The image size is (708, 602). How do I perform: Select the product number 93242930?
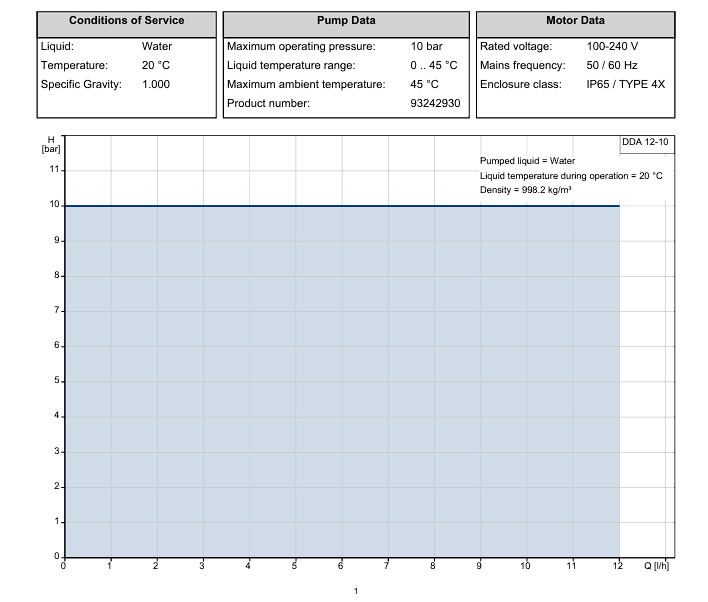pos(435,103)
